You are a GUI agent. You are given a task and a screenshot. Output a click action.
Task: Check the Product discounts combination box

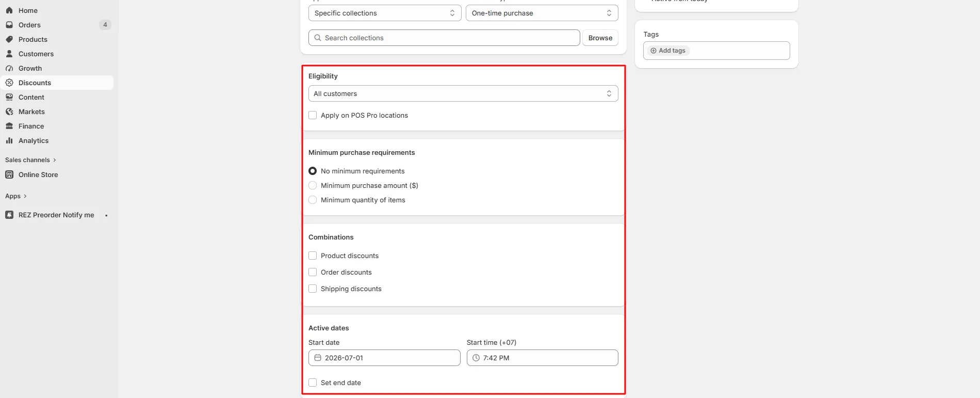click(313, 256)
